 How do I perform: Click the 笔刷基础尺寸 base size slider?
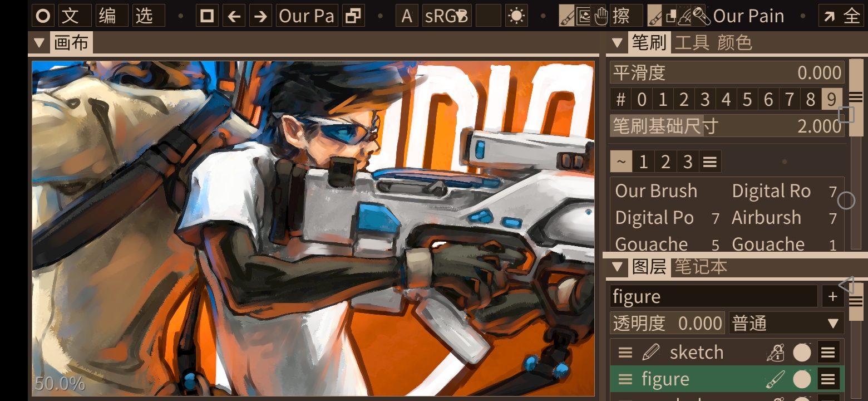click(727, 126)
